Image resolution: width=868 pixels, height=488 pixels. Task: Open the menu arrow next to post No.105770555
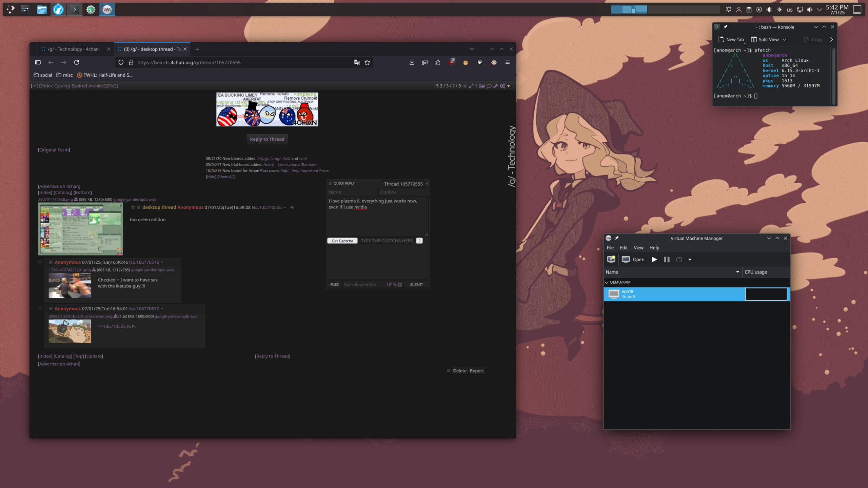(x=284, y=207)
